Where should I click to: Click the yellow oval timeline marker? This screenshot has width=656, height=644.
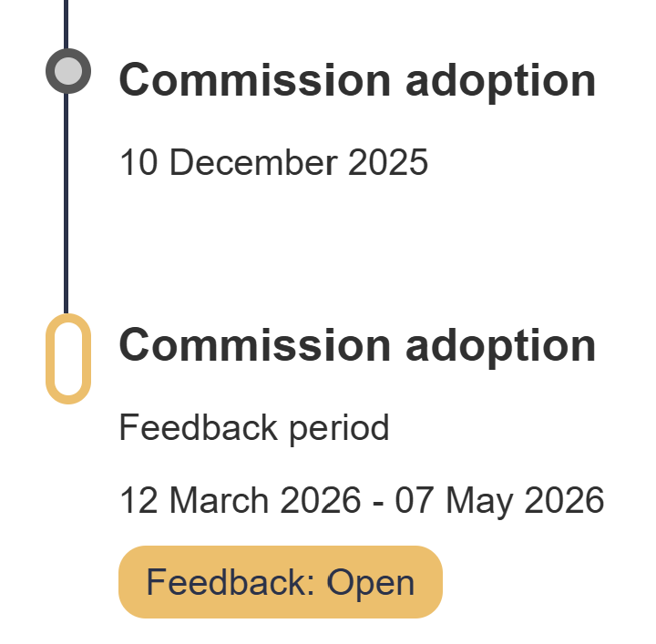point(67,358)
